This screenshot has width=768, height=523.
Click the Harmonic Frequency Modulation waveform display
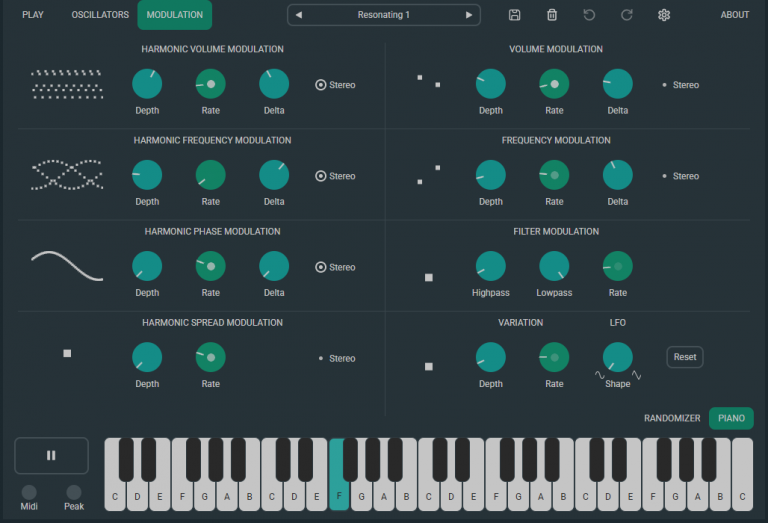click(x=67, y=175)
